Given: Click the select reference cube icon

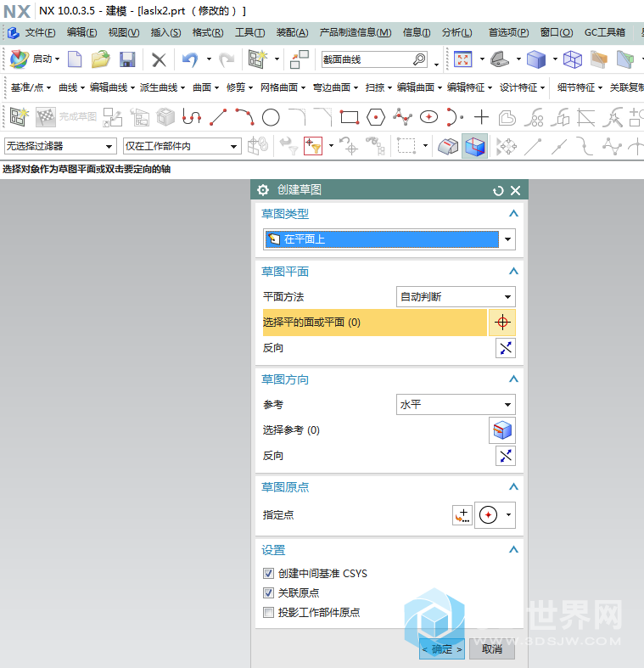Looking at the screenshot, I should (502, 430).
